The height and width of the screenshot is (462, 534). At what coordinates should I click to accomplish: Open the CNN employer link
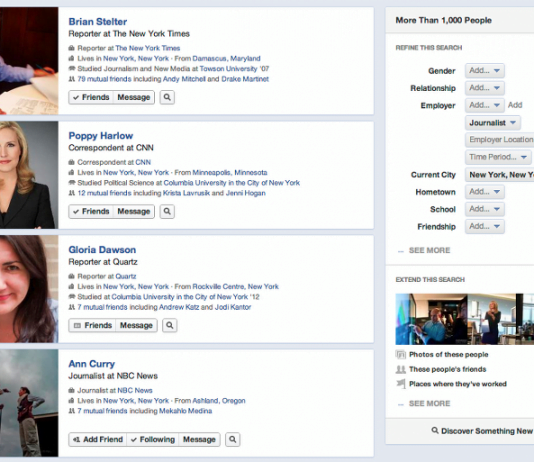coord(143,162)
